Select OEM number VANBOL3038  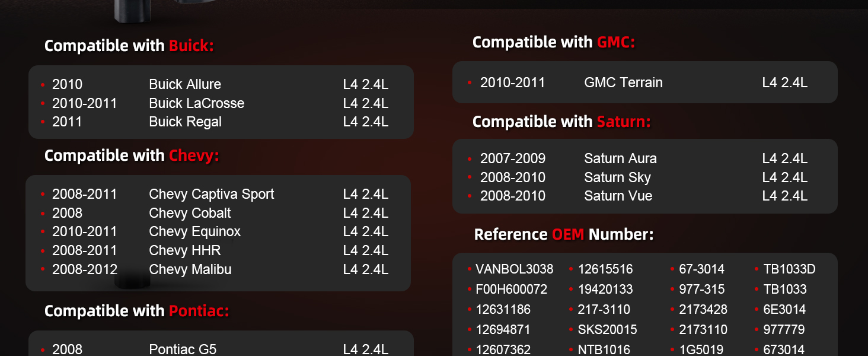(x=514, y=269)
